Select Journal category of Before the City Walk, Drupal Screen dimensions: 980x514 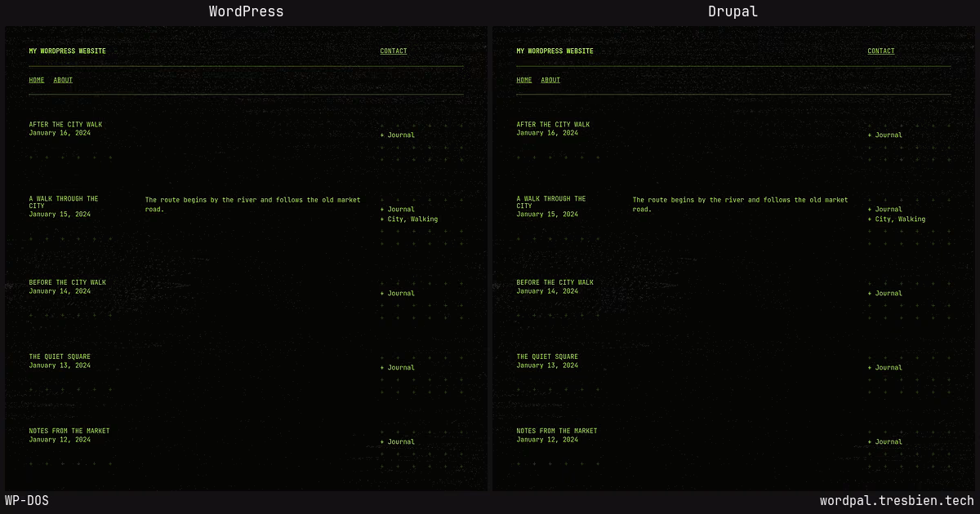click(889, 293)
